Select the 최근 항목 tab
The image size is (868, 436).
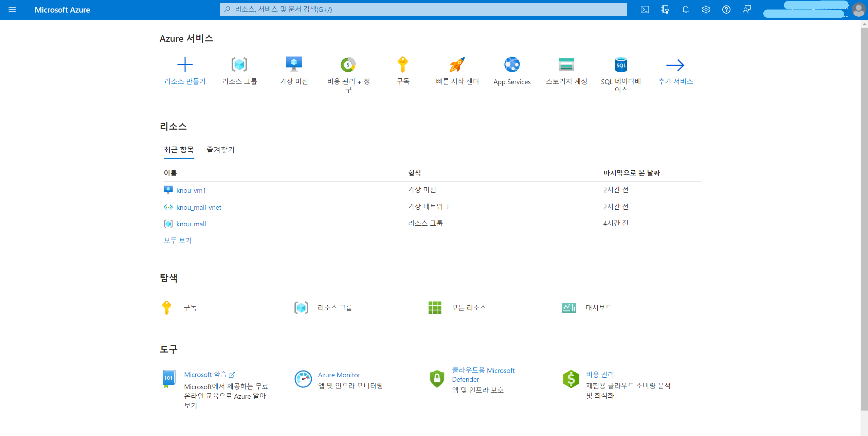pos(179,150)
